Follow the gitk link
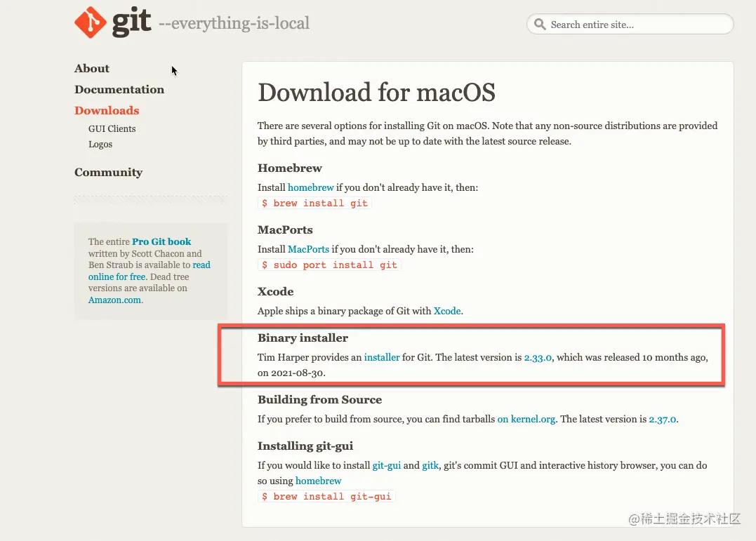This screenshot has height=541, width=756. pyautogui.click(x=430, y=465)
